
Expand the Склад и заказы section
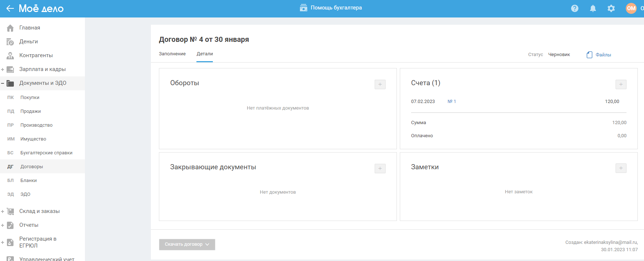[3, 211]
